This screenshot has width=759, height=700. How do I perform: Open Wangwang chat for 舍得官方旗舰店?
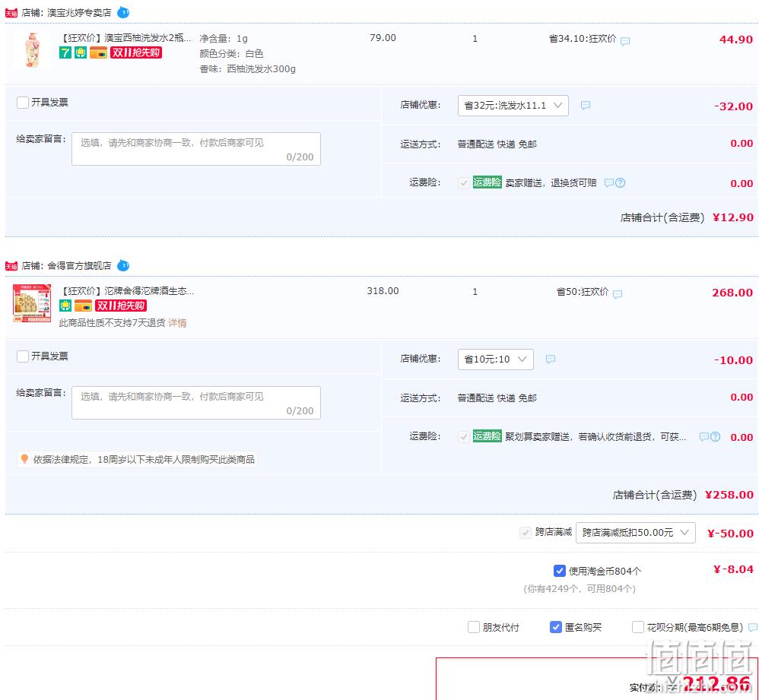click(123, 265)
